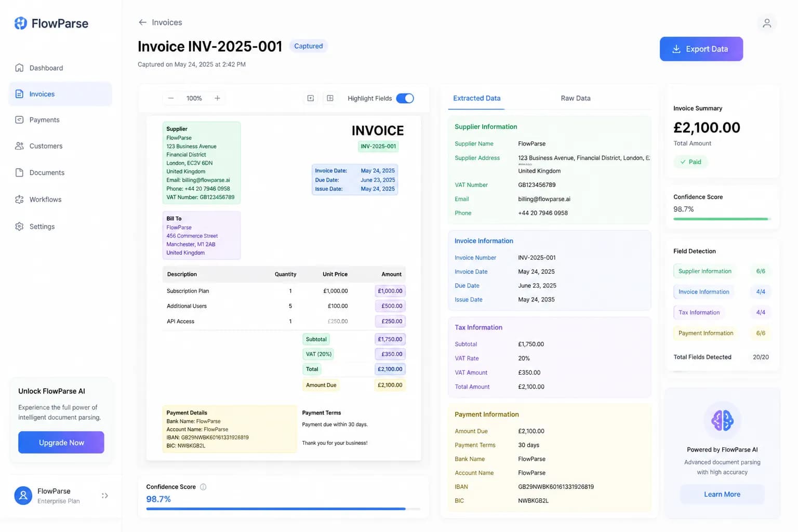This screenshot has height=532, width=798.
Task: Click the FlowParse logo icon
Action: click(21, 23)
